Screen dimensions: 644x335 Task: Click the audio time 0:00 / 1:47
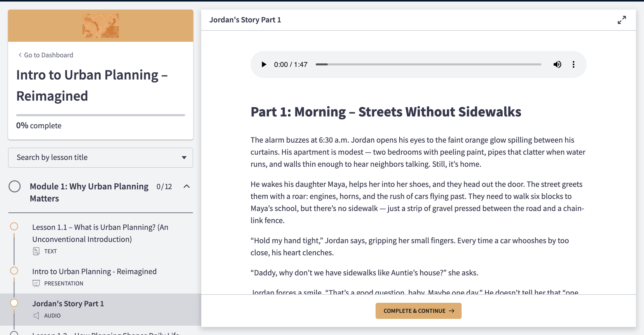[291, 64]
